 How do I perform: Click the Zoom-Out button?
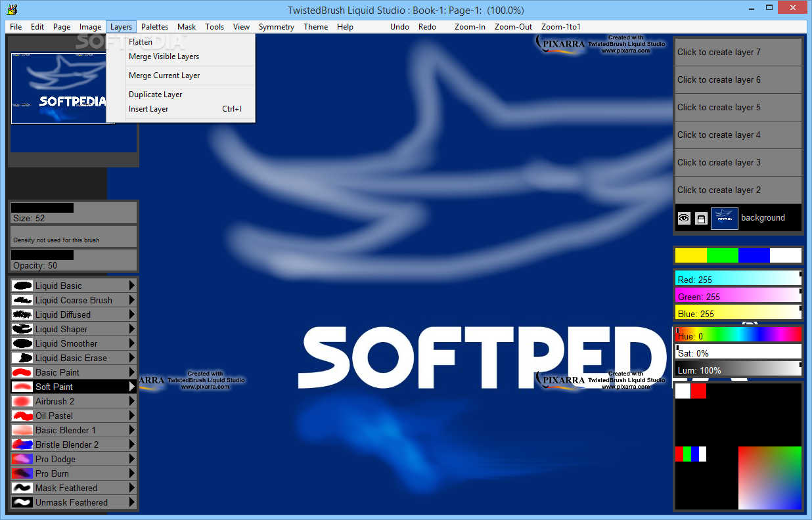point(513,27)
